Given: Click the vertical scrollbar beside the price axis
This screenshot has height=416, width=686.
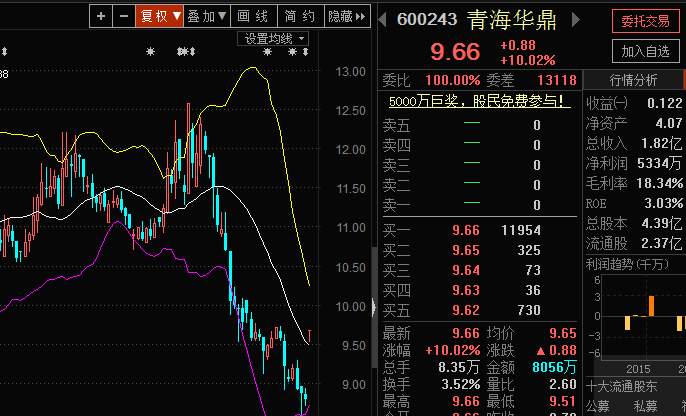Looking at the screenshot, I should click(374, 307).
